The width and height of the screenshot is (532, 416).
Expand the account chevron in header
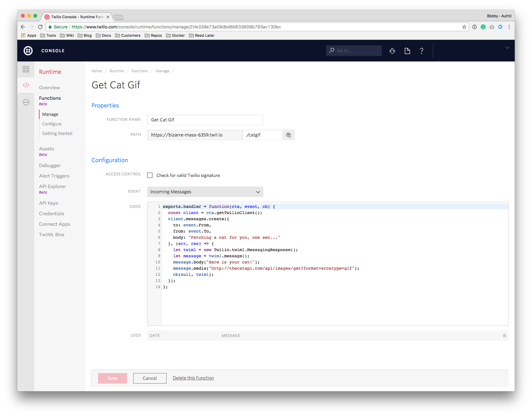pyautogui.click(x=507, y=48)
